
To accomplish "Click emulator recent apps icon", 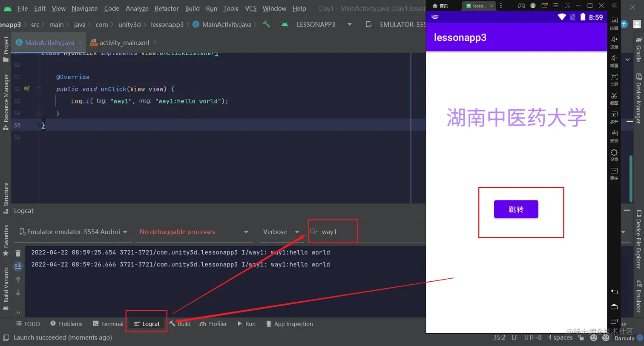I will point(614,321).
